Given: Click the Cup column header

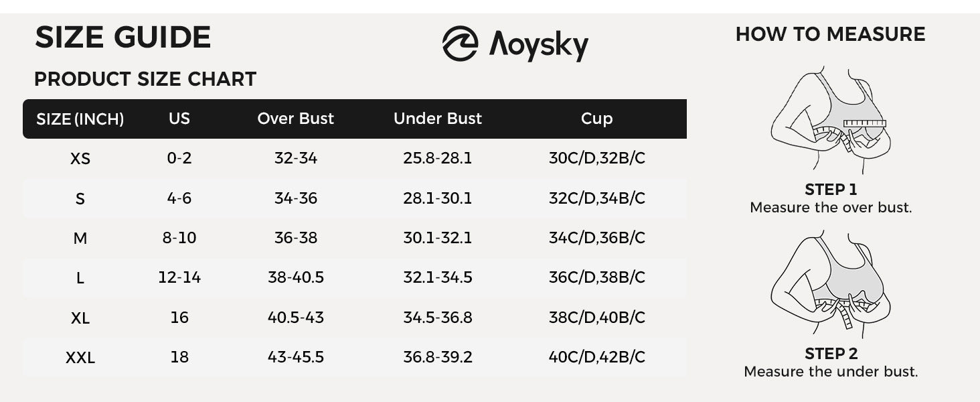Looking at the screenshot, I should click(596, 119).
